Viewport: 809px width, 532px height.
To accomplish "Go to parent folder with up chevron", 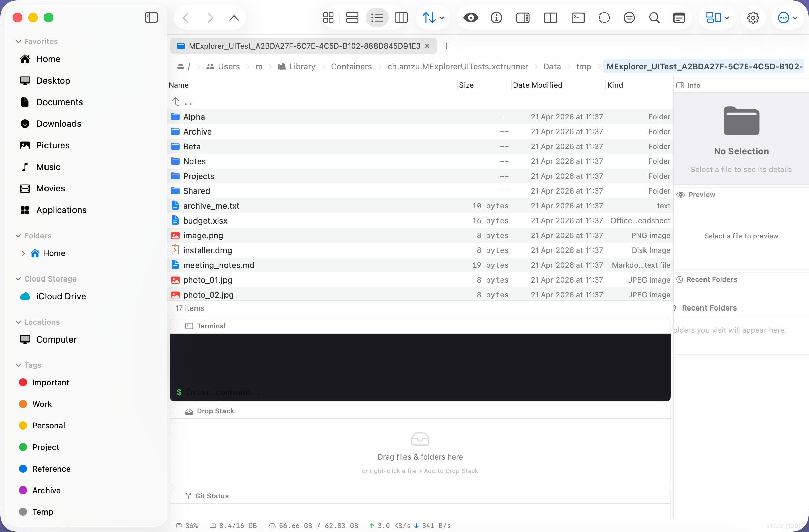I will click(234, 18).
